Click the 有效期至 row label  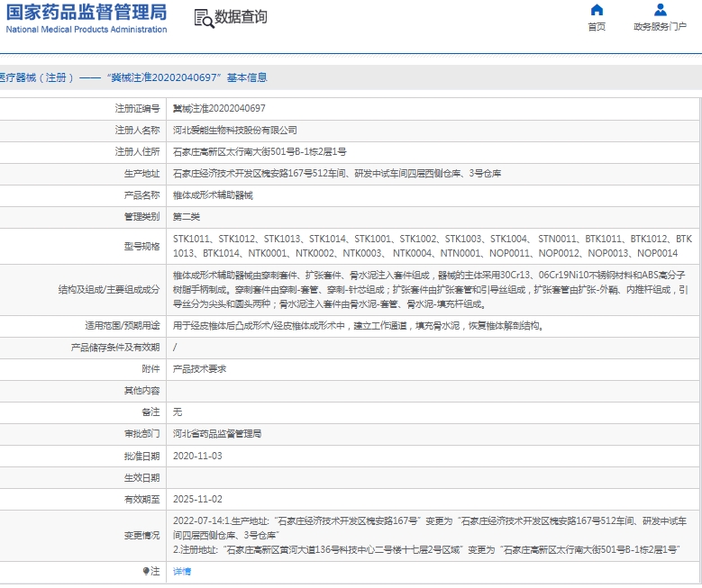pos(141,500)
